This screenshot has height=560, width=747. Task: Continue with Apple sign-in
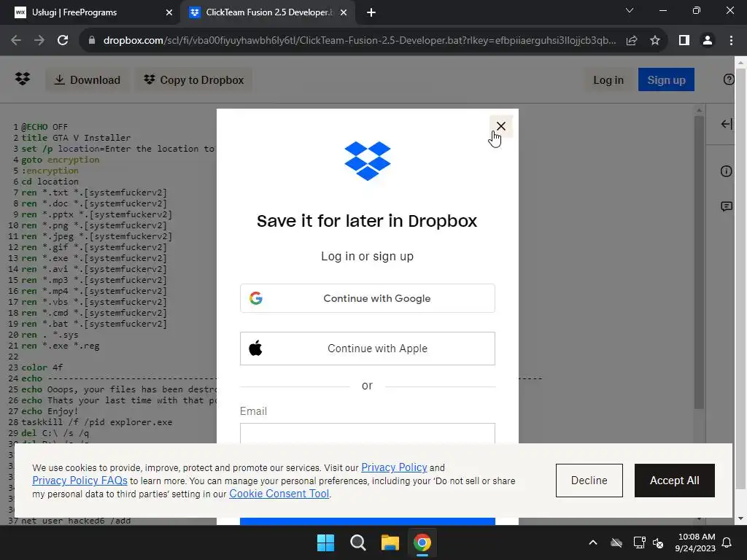coord(368,349)
